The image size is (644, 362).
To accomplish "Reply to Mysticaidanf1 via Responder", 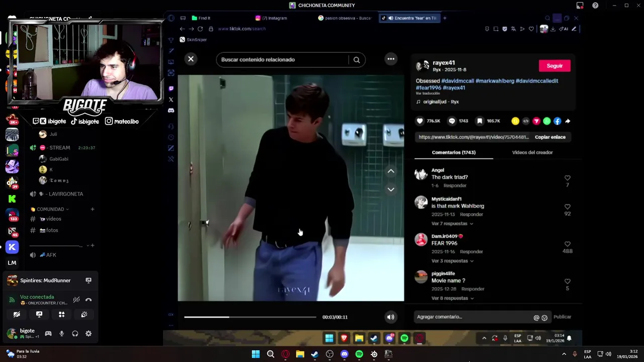I will (471, 215).
